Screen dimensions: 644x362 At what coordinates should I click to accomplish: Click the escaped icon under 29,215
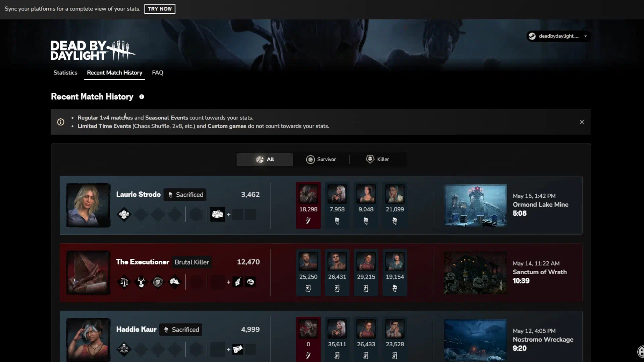[x=366, y=288]
